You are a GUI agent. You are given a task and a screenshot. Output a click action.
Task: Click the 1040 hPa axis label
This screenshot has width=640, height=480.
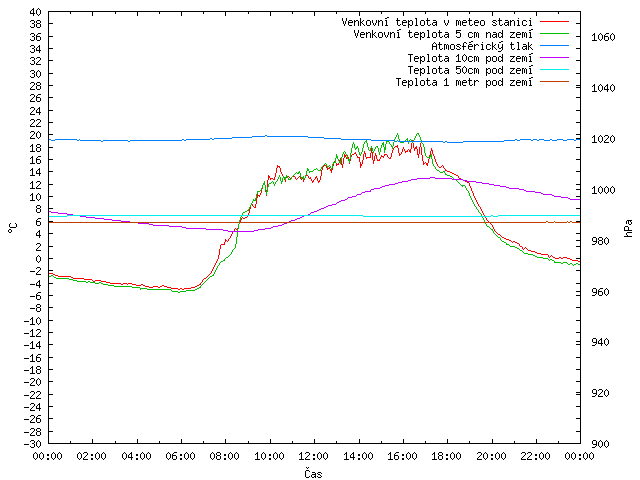(603, 88)
